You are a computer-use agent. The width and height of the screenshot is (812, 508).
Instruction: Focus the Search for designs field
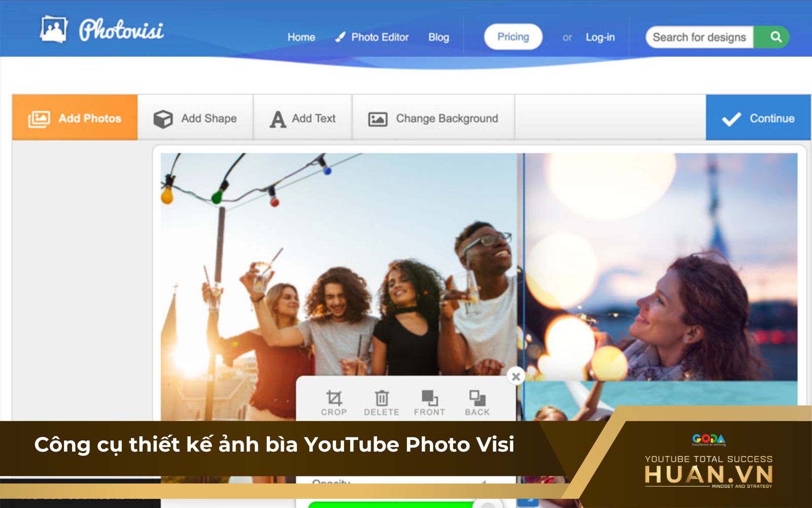(x=699, y=37)
